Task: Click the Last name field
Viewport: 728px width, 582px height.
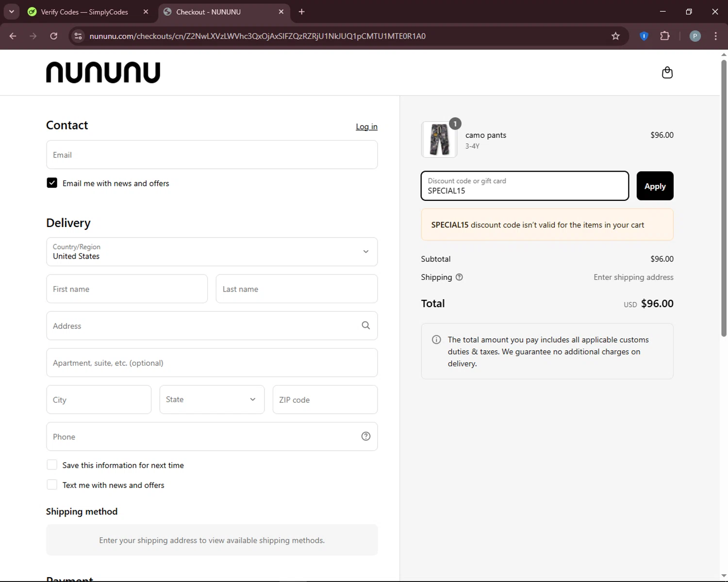Action: (x=297, y=289)
